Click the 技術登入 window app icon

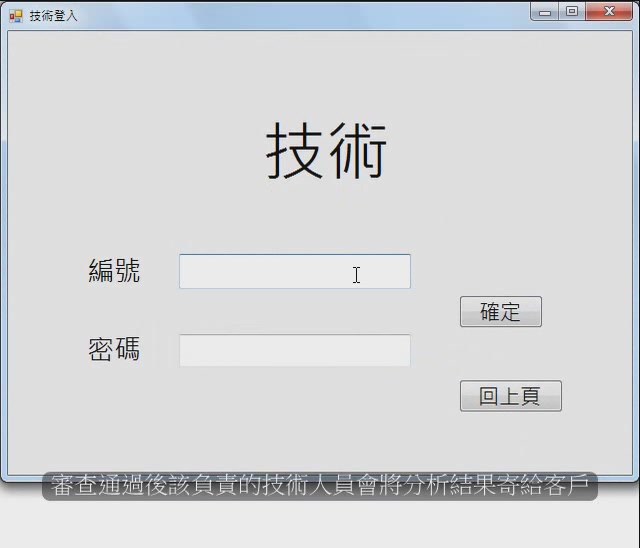[x=15, y=16]
